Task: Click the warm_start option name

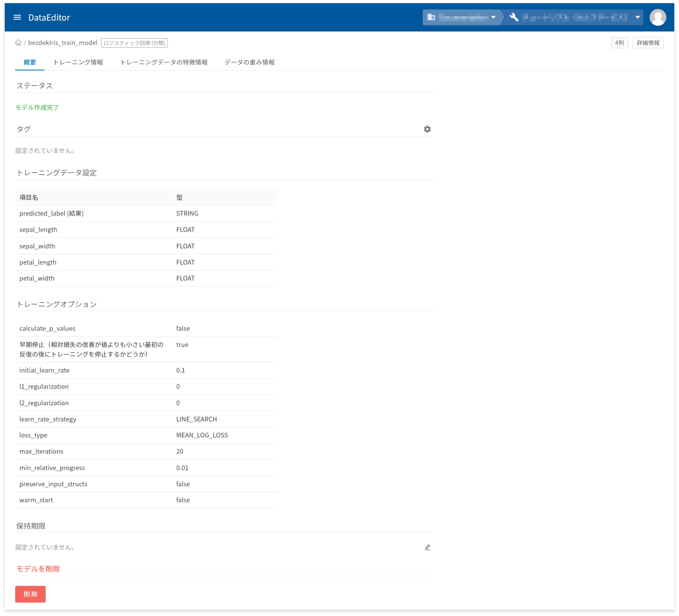Action: 36,500
